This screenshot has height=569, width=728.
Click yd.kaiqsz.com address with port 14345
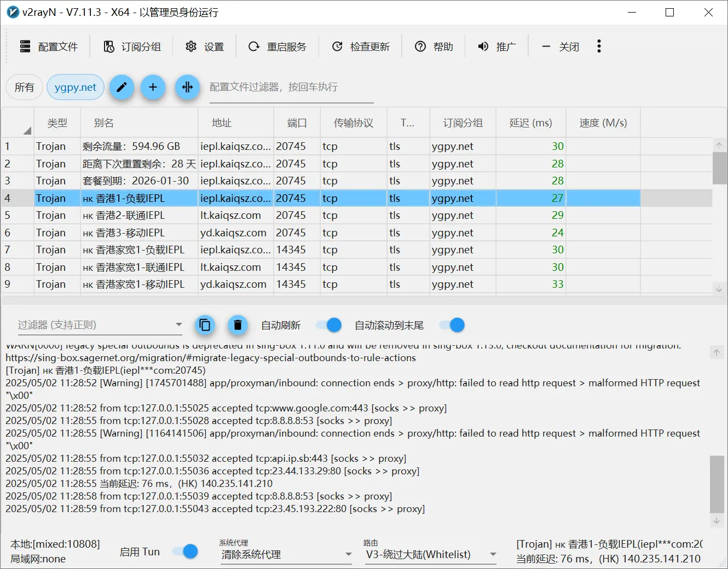pyautogui.click(x=233, y=284)
